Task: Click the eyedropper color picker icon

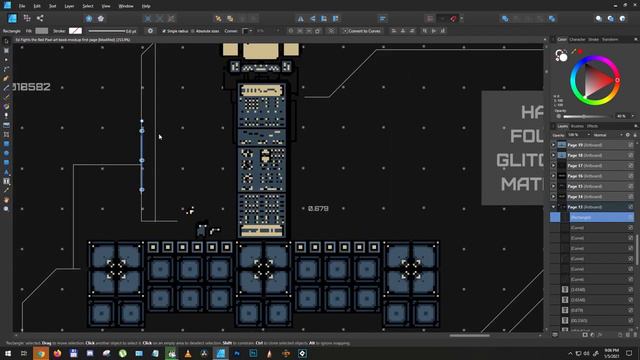Action: 573,51
